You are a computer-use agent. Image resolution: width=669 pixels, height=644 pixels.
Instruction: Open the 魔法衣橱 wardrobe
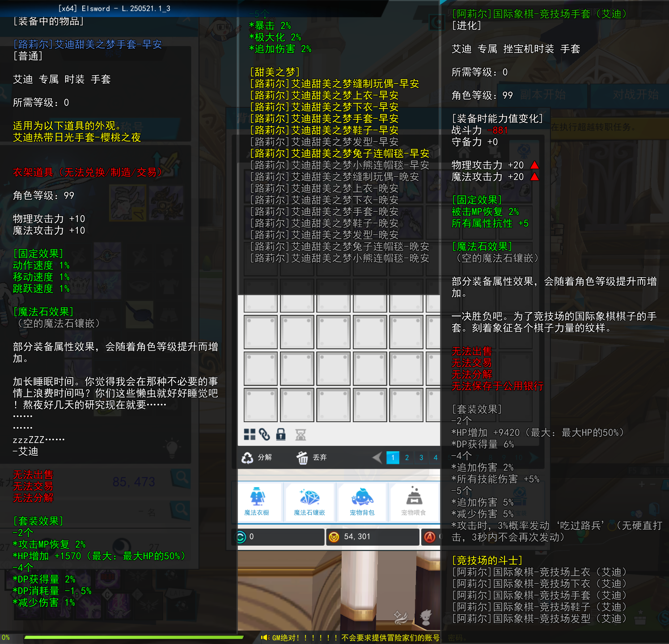tap(257, 501)
